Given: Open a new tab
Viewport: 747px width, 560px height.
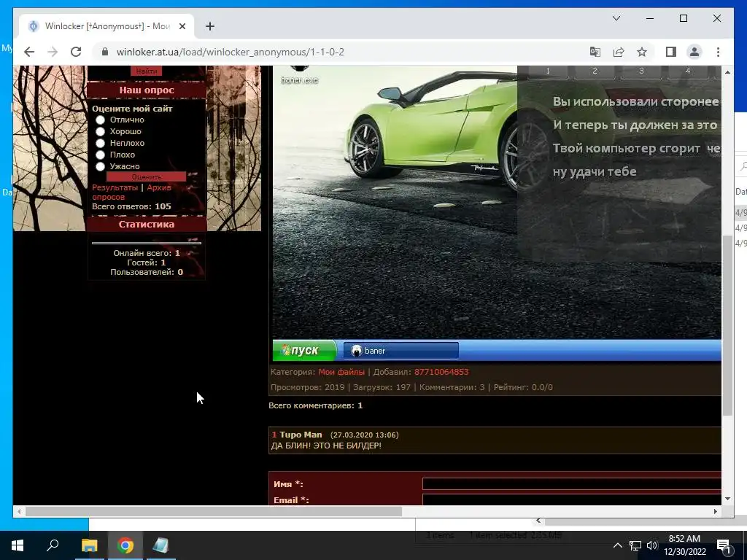Looking at the screenshot, I should 209,26.
